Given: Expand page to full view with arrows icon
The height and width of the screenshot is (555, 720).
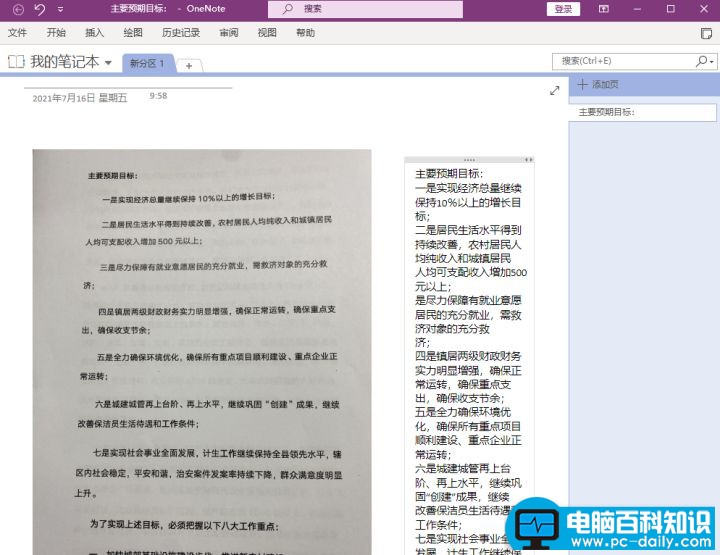Looking at the screenshot, I should 555,90.
